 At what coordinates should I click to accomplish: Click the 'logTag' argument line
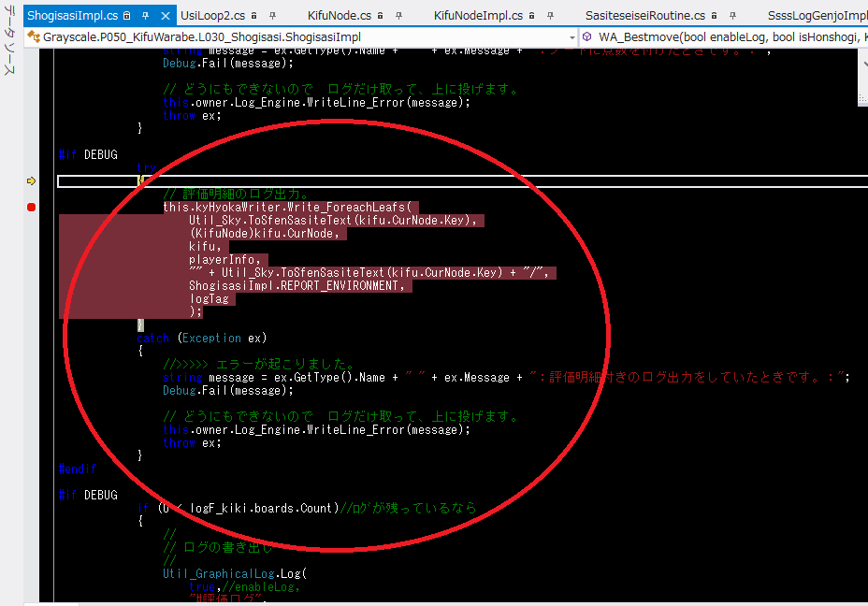coord(209,299)
